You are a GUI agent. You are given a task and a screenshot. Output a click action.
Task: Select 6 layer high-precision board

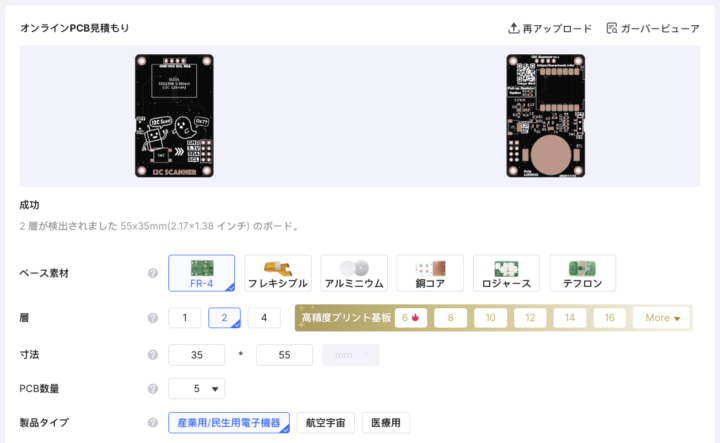tap(411, 318)
